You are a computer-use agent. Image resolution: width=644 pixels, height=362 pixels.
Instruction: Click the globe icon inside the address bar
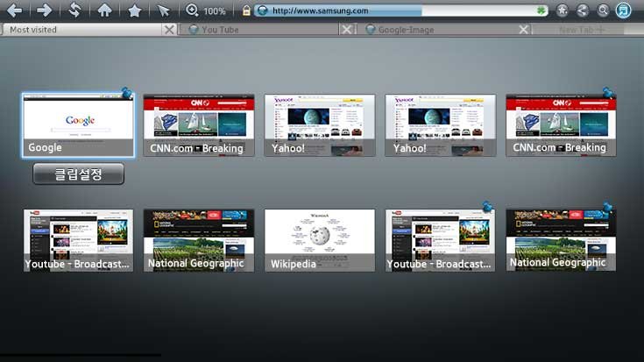pos(263,11)
